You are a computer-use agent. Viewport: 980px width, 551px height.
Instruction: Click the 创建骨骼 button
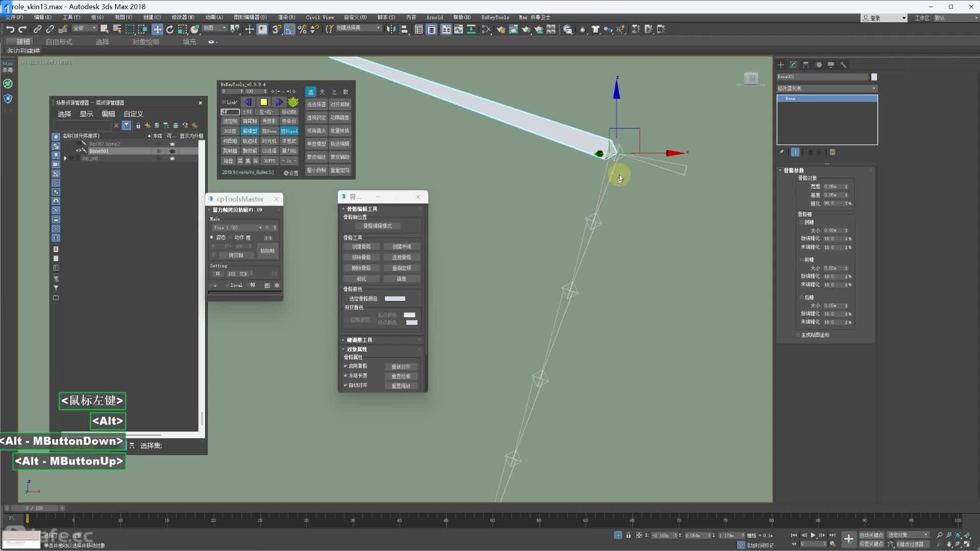pyautogui.click(x=361, y=246)
